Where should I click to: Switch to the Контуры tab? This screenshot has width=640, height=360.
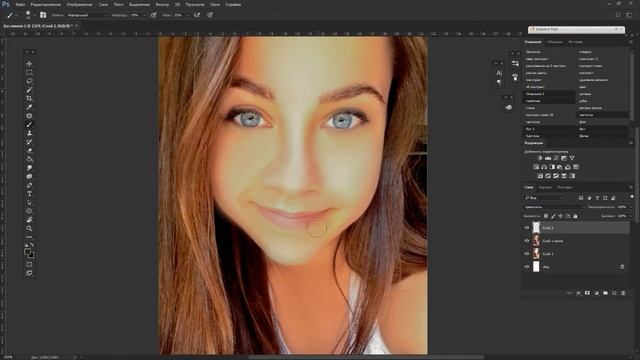point(565,187)
